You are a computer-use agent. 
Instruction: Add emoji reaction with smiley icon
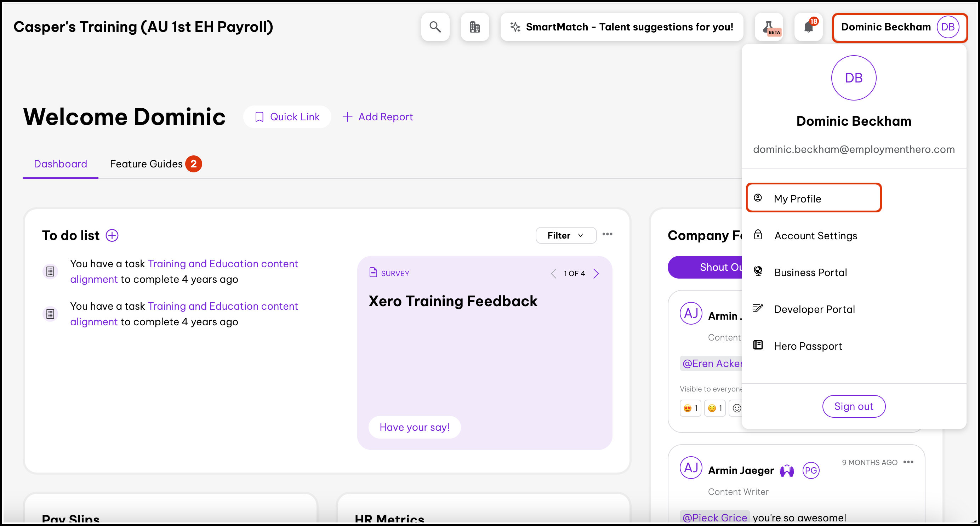[x=736, y=408]
